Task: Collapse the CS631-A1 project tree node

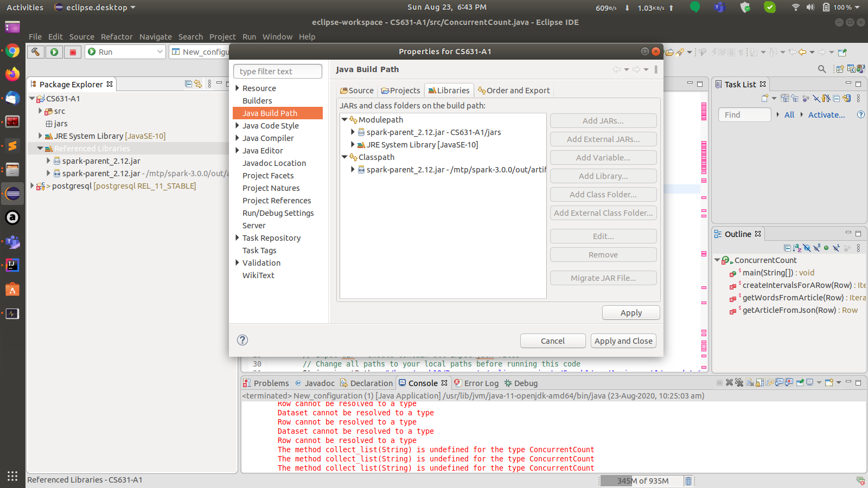Action: point(32,99)
